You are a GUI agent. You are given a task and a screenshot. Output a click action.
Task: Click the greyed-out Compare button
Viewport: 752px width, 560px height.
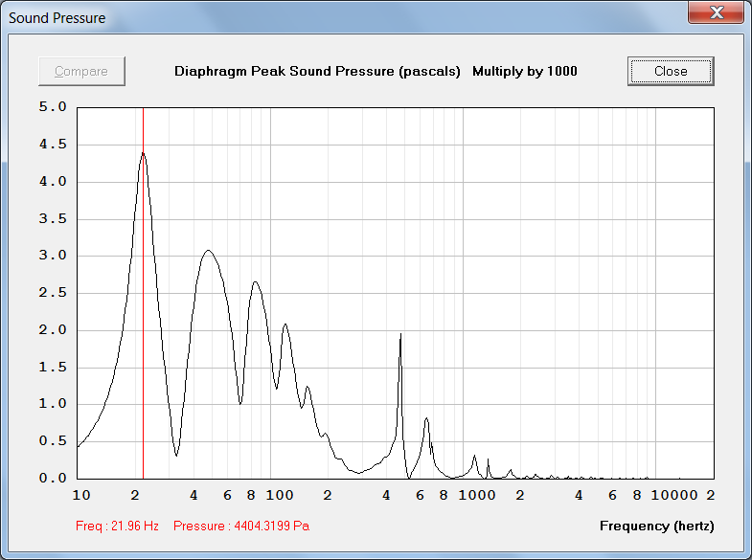click(81, 72)
